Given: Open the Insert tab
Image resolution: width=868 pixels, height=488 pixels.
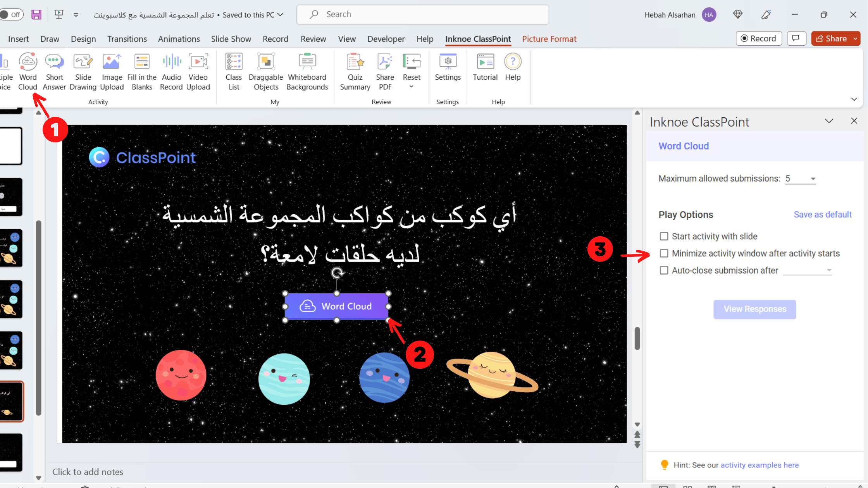Looking at the screenshot, I should [x=18, y=39].
